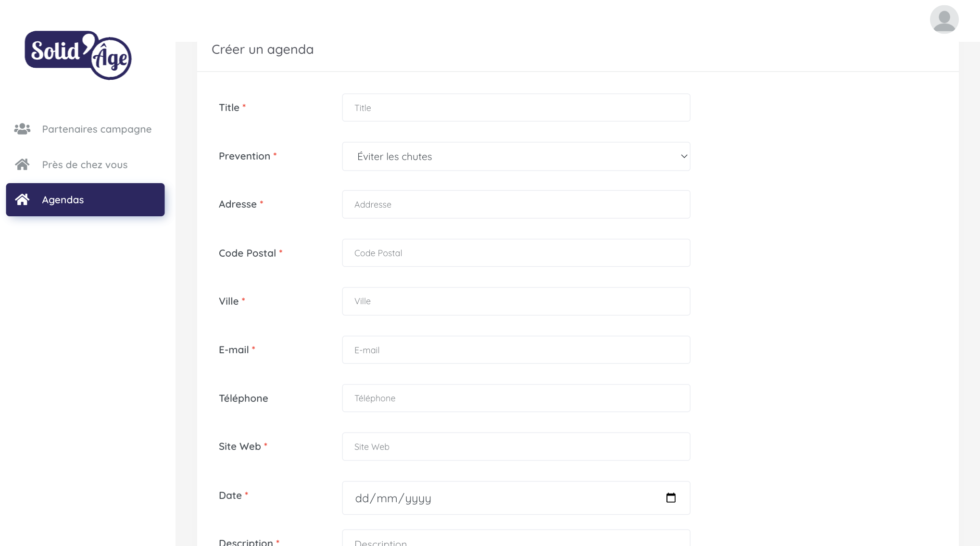980x546 pixels.
Task: Focus the Title input field
Action: (x=515, y=108)
